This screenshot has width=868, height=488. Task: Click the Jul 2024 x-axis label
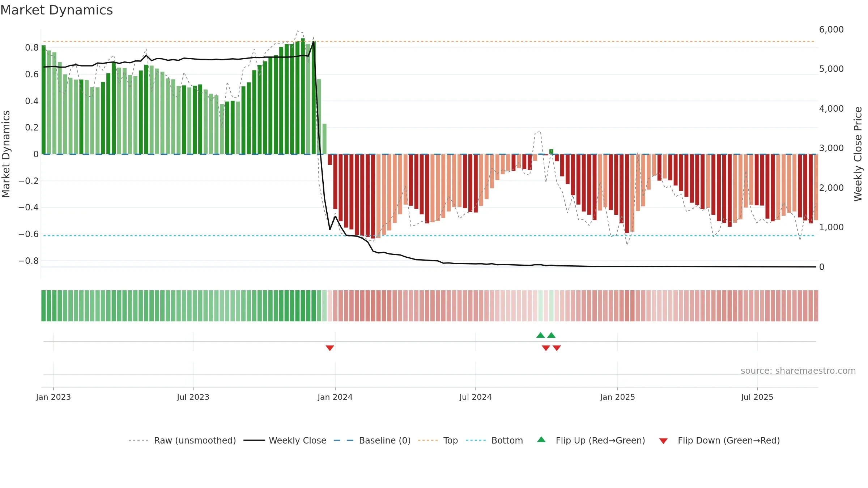pos(476,397)
